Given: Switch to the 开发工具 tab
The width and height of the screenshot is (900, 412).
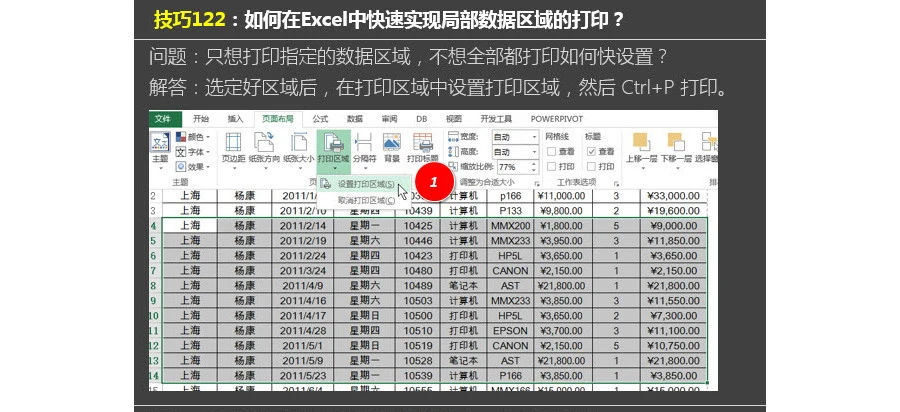Looking at the screenshot, I should point(496,119).
